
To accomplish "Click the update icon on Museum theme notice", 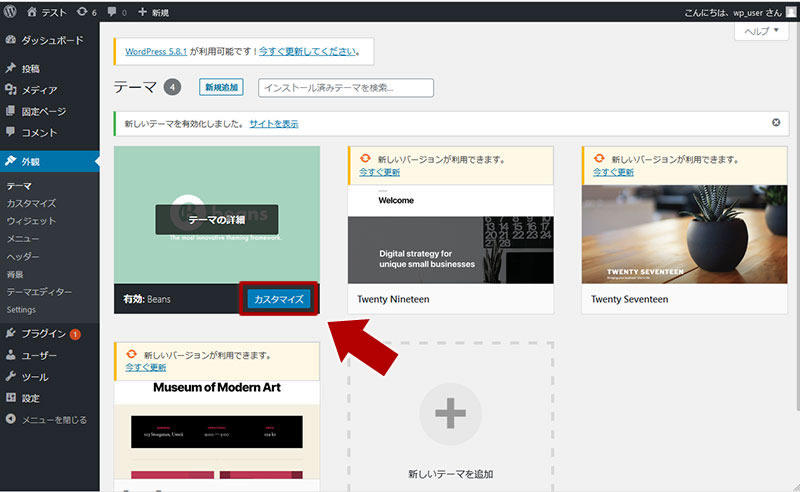I will (x=132, y=354).
